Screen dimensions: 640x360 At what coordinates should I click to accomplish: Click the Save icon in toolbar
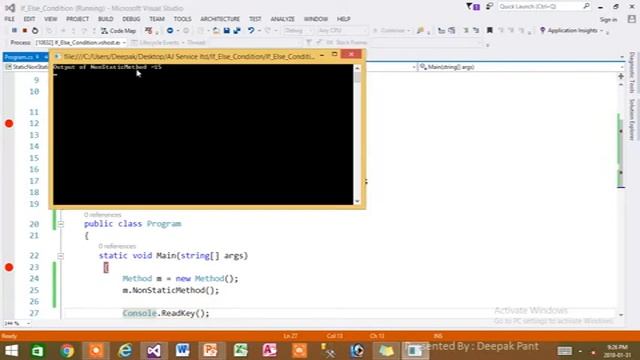(227, 31)
